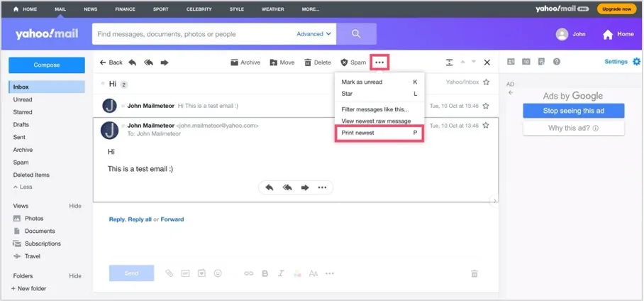This screenshot has width=644, height=301.
Task: Mark the email as Spam
Action: tap(353, 62)
